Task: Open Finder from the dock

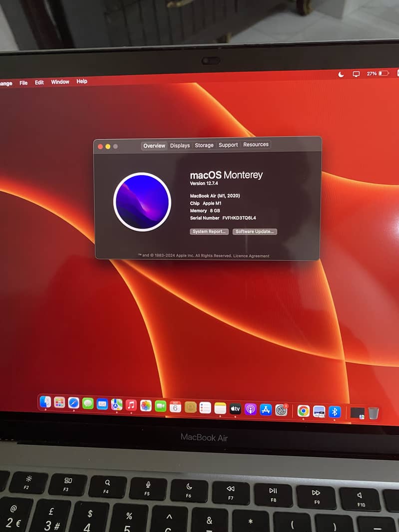Action: (45, 402)
